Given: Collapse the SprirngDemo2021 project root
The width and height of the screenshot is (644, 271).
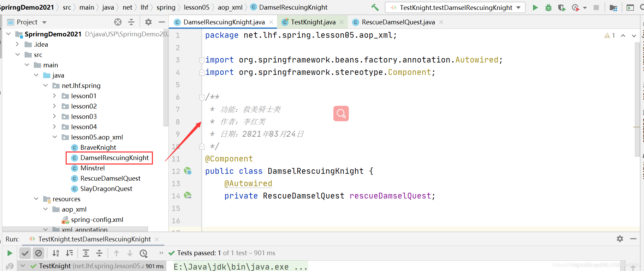Looking at the screenshot, I should tap(9, 34).
